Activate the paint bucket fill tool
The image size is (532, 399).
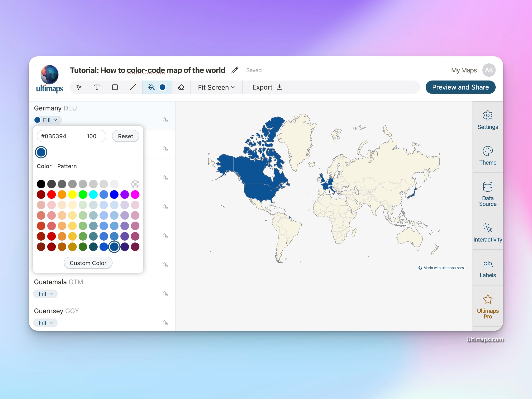click(151, 87)
